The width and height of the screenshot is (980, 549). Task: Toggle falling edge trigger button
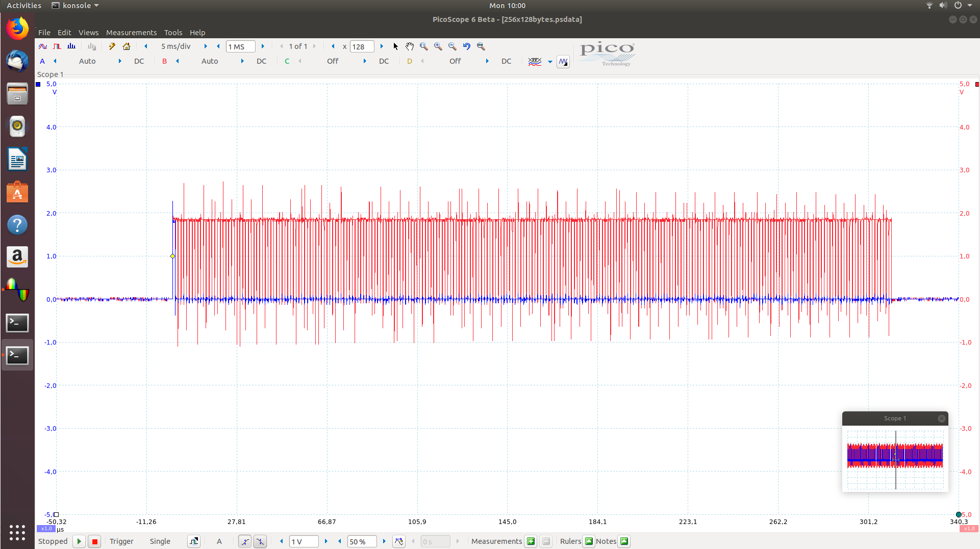point(260,541)
